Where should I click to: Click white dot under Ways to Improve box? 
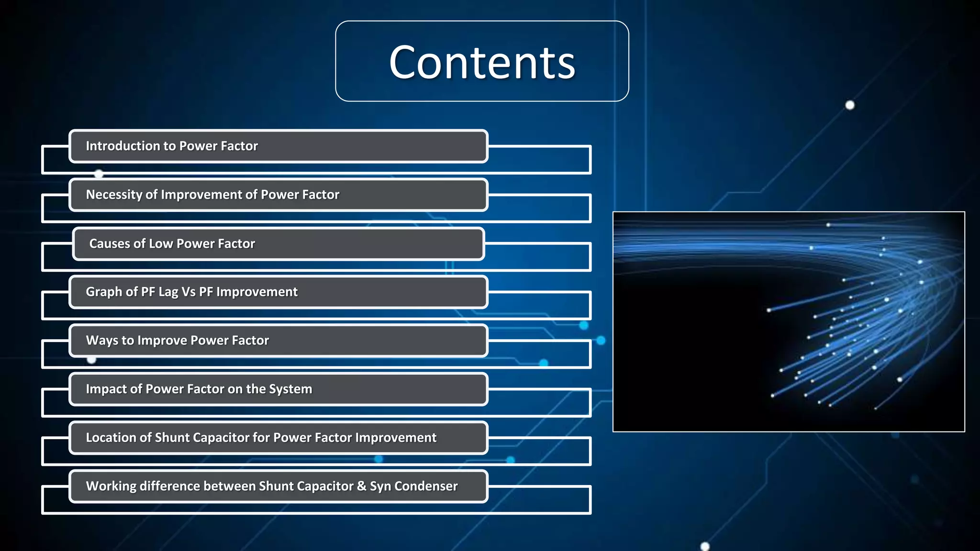92,359
